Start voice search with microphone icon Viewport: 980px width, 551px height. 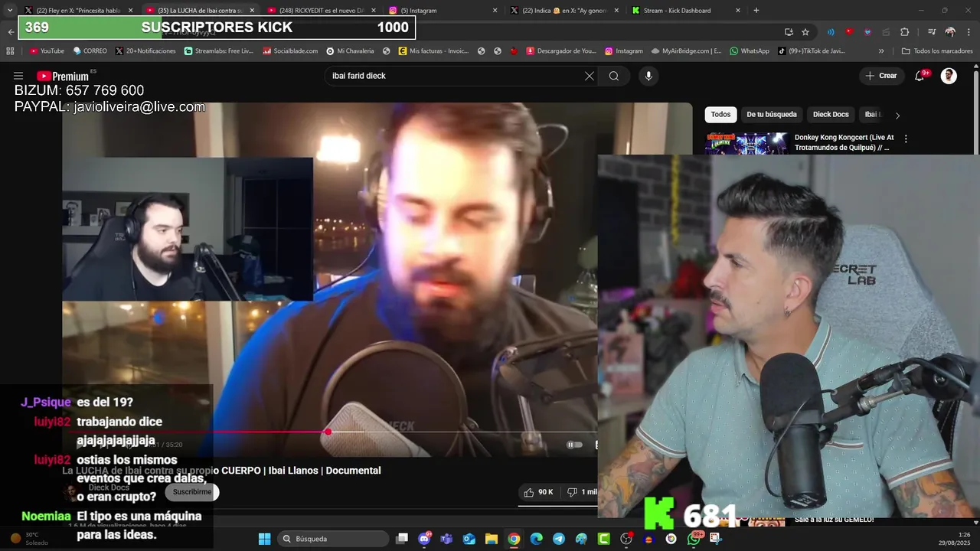tap(648, 76)
